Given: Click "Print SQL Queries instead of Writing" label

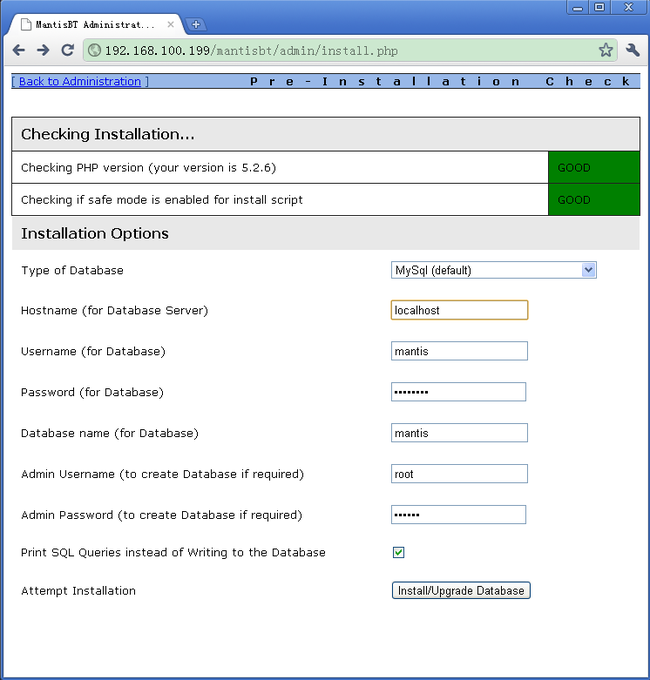Looking at the screenshot, I should point(173,552).
